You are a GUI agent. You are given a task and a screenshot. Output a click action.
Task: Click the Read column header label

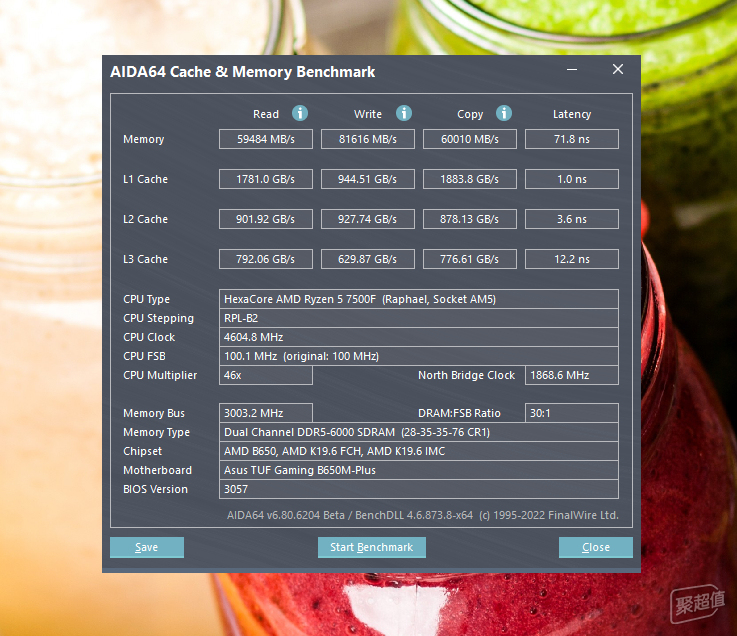tap(266, 114)
